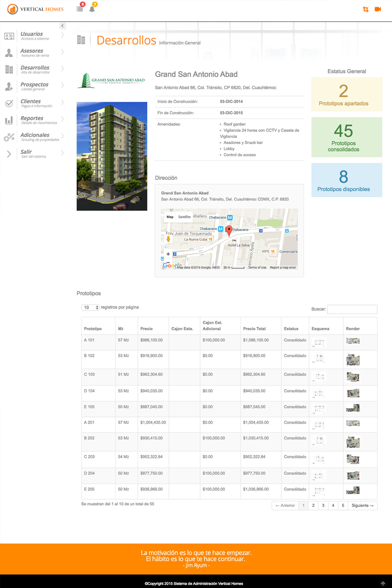This screenshot has width=392, height=588.
Task: Click the red map location pin
Action: [x=229, y=230]
